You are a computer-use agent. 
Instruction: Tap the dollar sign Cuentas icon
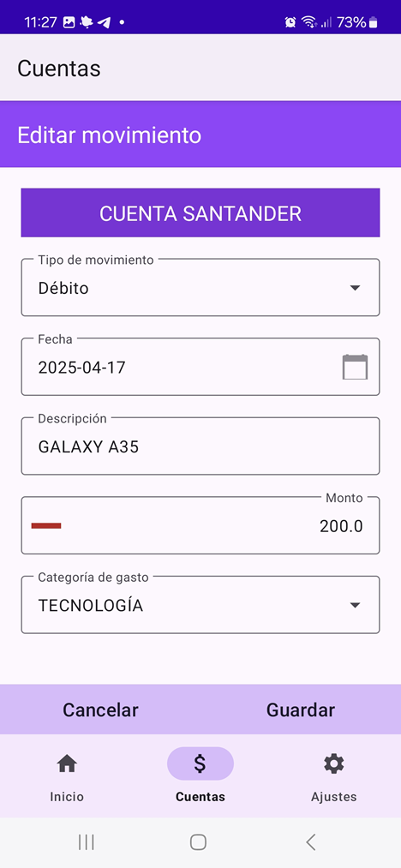[200, 764]
